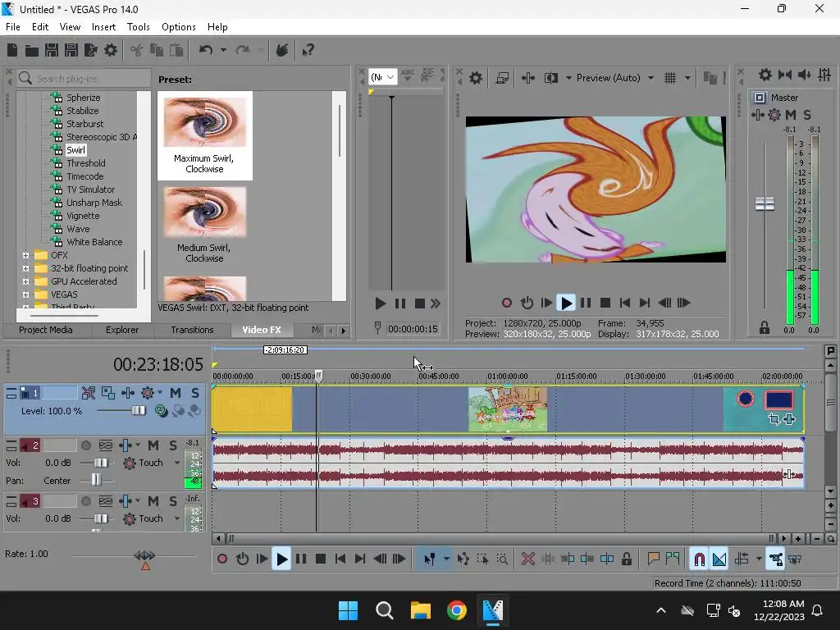The height and width of the screenshot is (630, 840).
Task: Toggle the Split Screen View icon in the preview
Action: (x=550, y=78)
